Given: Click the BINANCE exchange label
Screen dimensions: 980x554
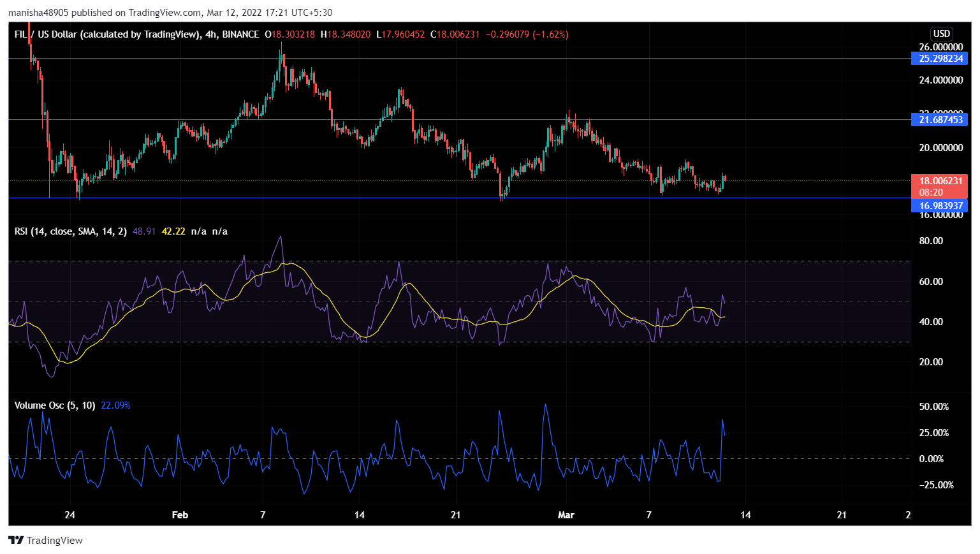Looking at the screenshot, I should tap(240, 34).
